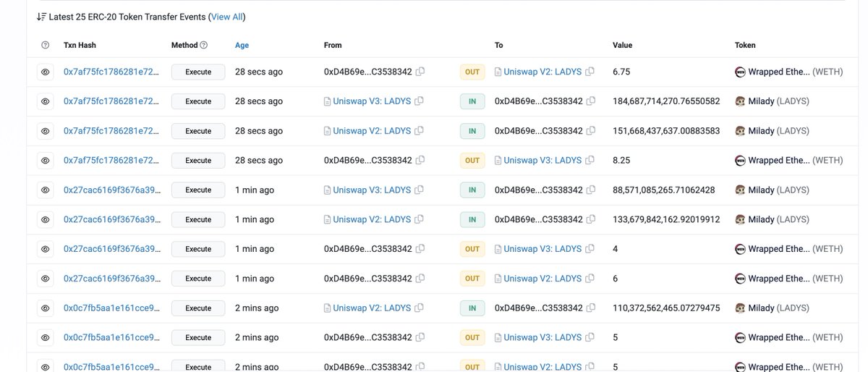Click Execute button in the value 6 row
The image size is (868, 372).
pyautogui.click(x=198, y=279)
